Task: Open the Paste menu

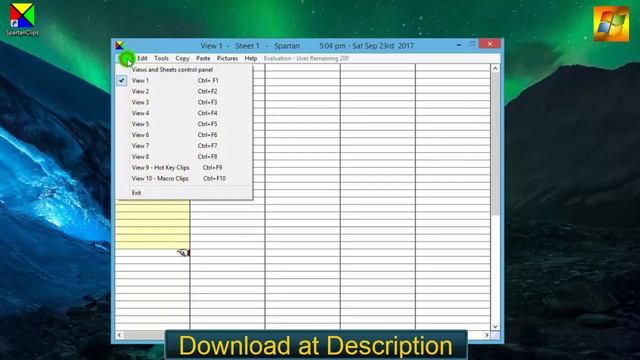Action: [203, 58]
